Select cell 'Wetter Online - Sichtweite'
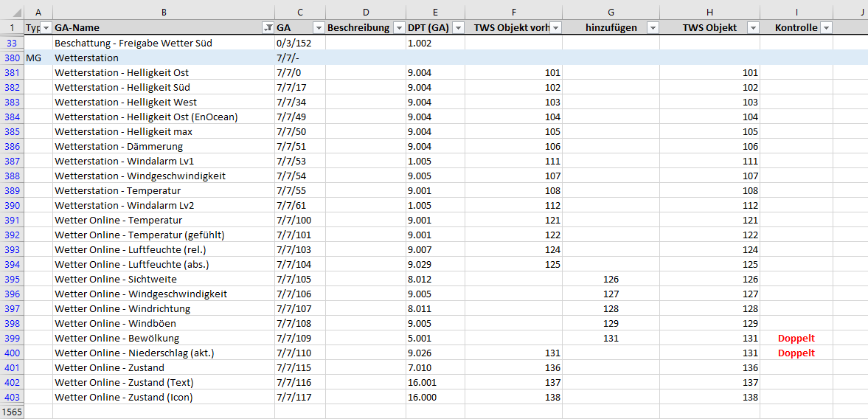The width and height of the screenshot is (868, 419). point(164,279)
